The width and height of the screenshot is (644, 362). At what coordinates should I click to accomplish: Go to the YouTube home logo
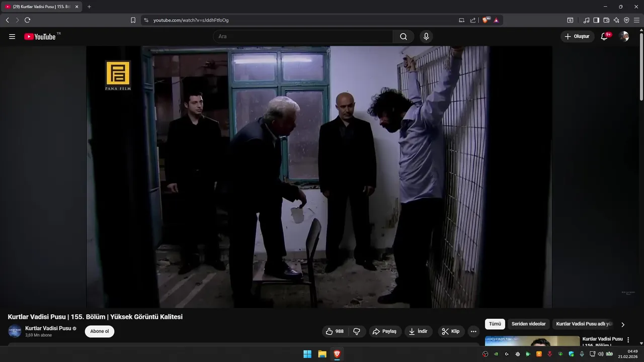40,36
